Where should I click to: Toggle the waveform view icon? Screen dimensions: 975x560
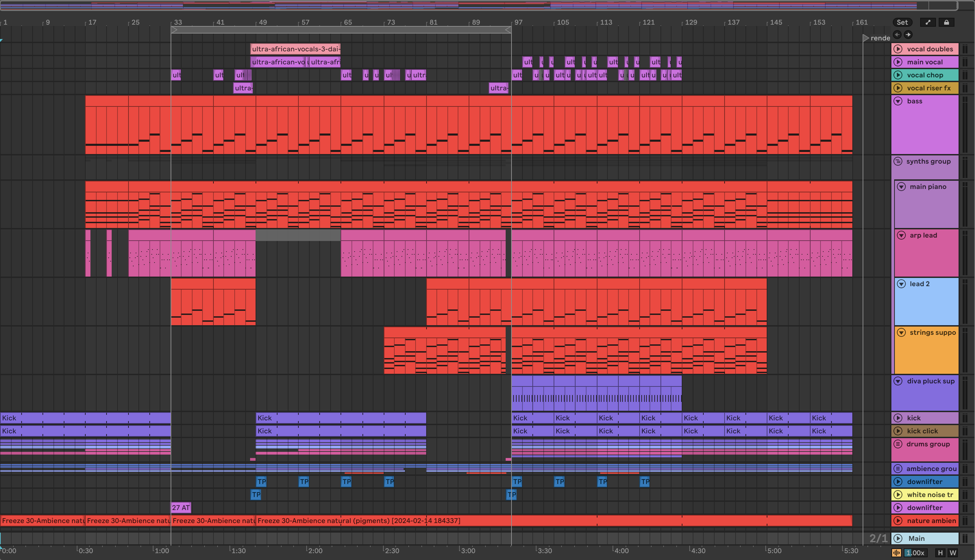point(897,553)
